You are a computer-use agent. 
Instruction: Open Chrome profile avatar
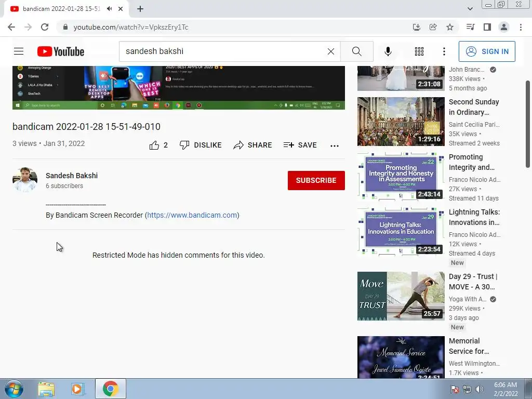tap(504, 27)
